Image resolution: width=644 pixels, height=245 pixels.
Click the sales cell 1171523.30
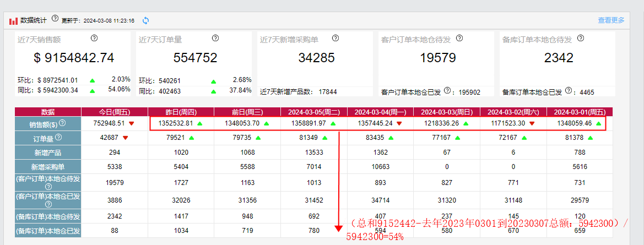pos(507,123)
